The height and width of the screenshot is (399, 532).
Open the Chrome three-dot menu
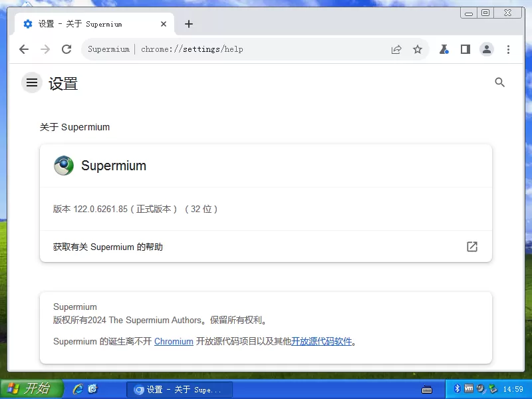pyautogui.click(x=508, y=49)
